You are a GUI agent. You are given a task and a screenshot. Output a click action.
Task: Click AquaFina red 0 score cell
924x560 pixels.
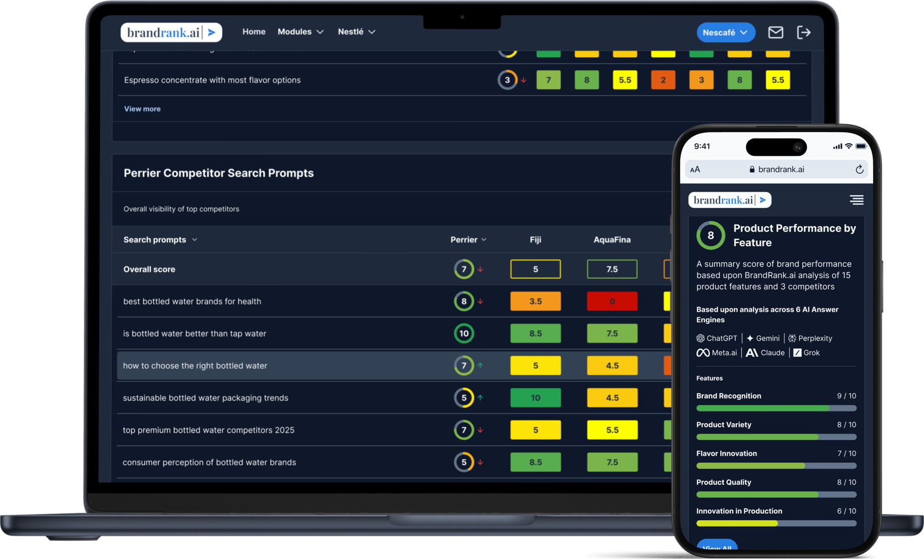pos(612,301)
